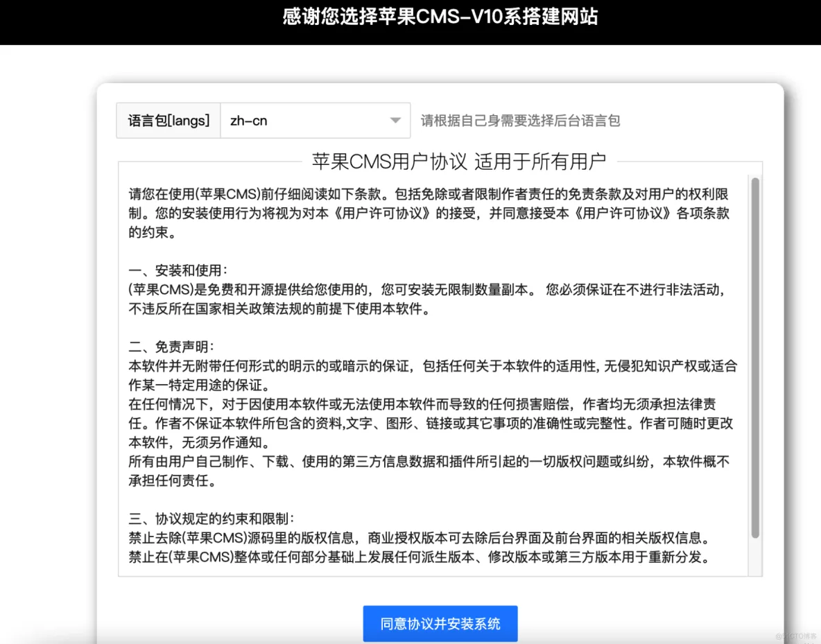Open the zh-cn language pack dropdown
The height and width of the screenshot is (644, 821).
pos(316,121)
